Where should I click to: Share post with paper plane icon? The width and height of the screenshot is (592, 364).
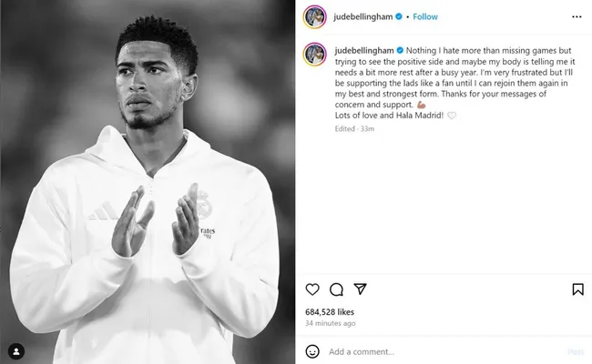[360, 289]
